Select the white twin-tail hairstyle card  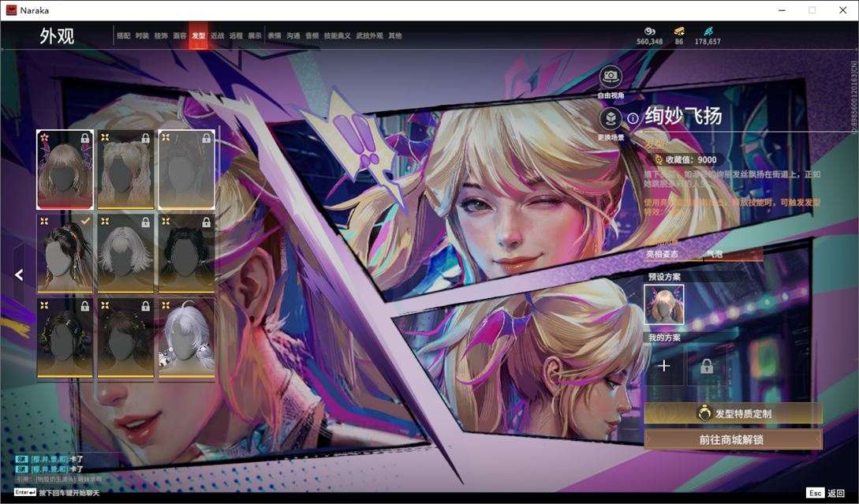pos(186,338)
